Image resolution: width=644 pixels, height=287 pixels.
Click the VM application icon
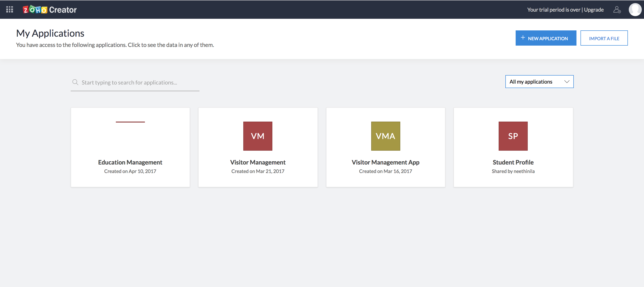click(258, 136)
